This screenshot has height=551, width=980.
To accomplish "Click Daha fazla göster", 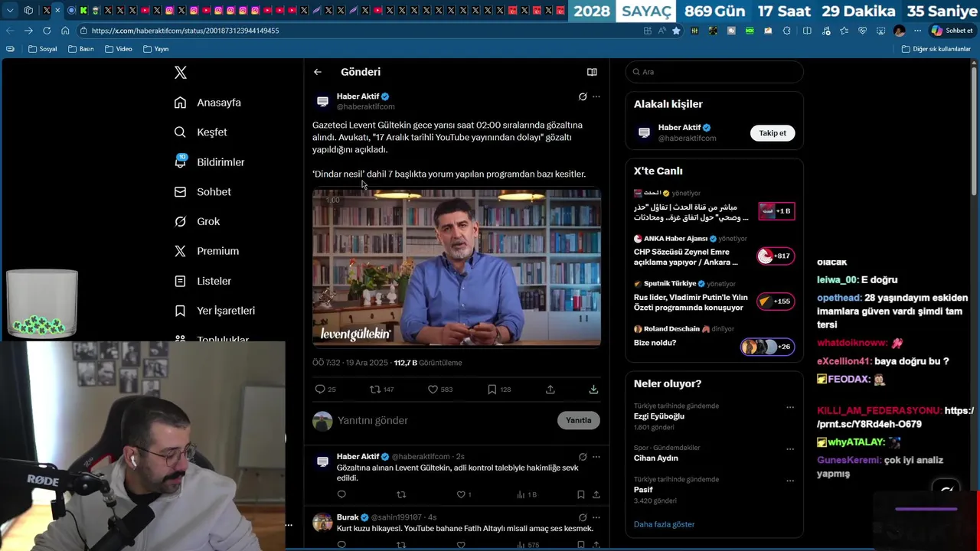I will (665, 525).
